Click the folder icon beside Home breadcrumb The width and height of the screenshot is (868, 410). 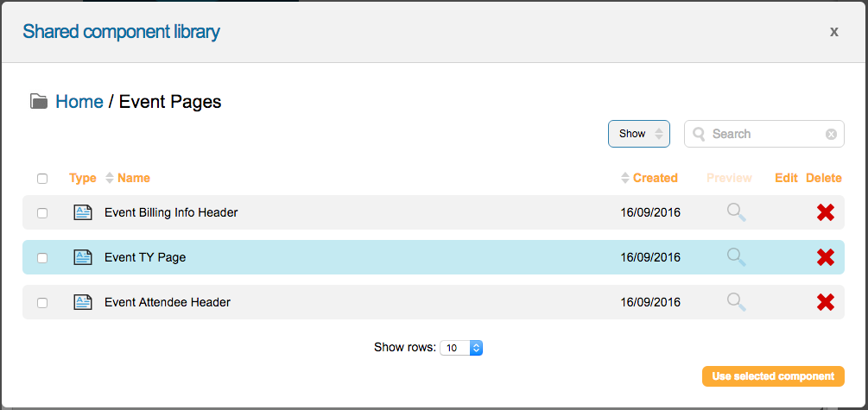tap(39, 102)
